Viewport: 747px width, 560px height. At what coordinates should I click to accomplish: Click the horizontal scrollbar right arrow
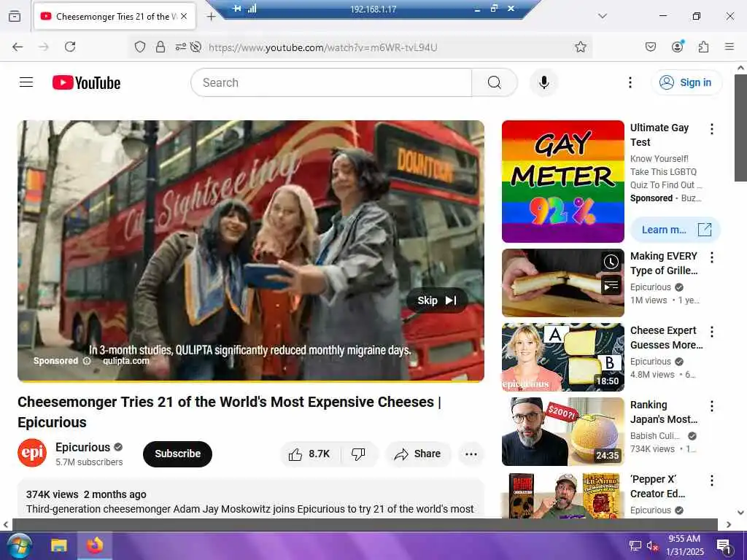729,524
